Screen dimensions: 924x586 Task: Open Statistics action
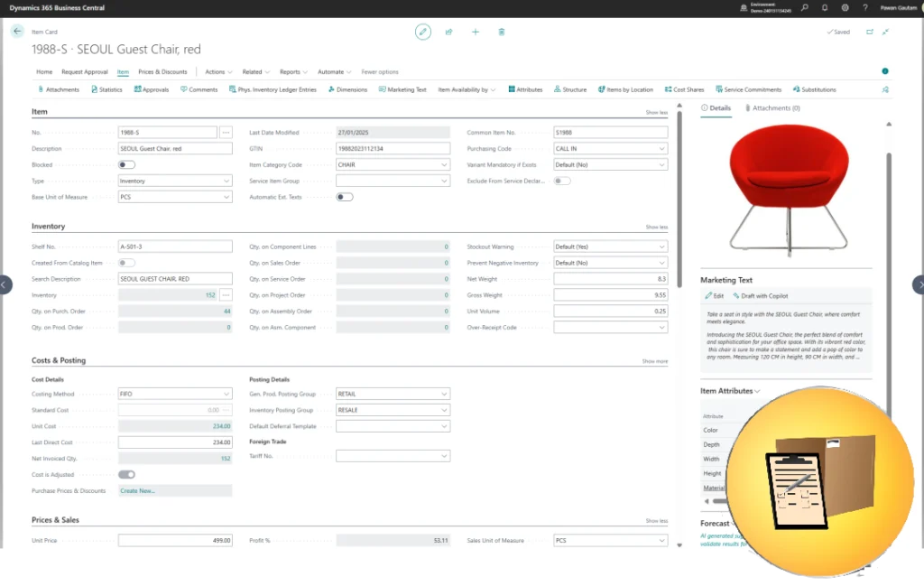(x=106, y=89)
